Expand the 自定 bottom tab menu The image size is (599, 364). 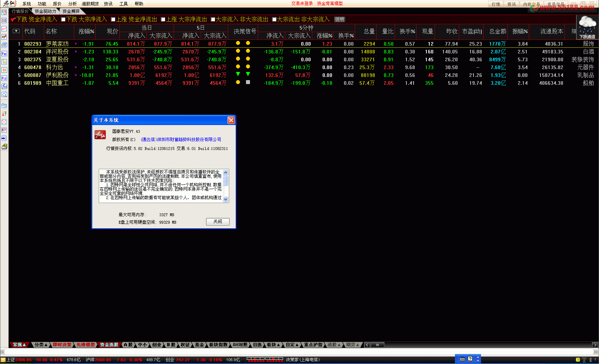pos(292,345)
